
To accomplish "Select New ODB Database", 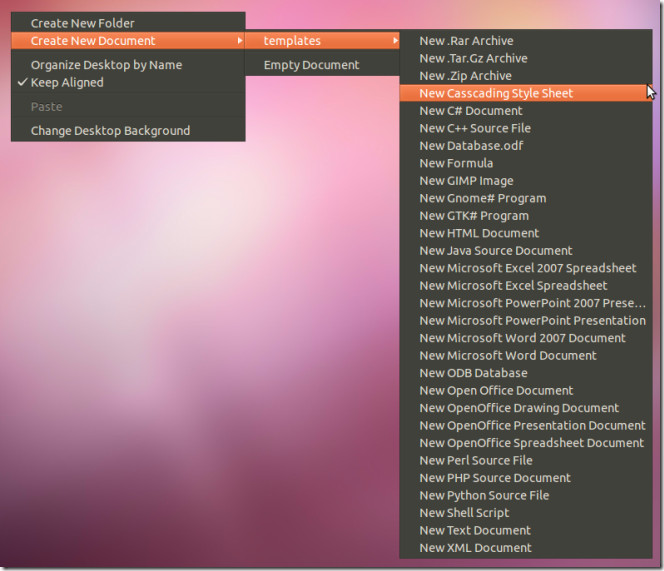I will click(526, 373).
